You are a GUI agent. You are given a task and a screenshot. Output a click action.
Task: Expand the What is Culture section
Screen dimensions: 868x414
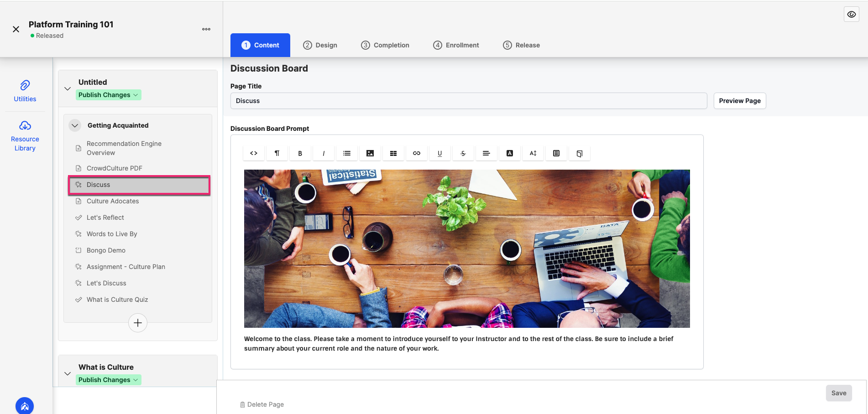[x=68, y=373]
